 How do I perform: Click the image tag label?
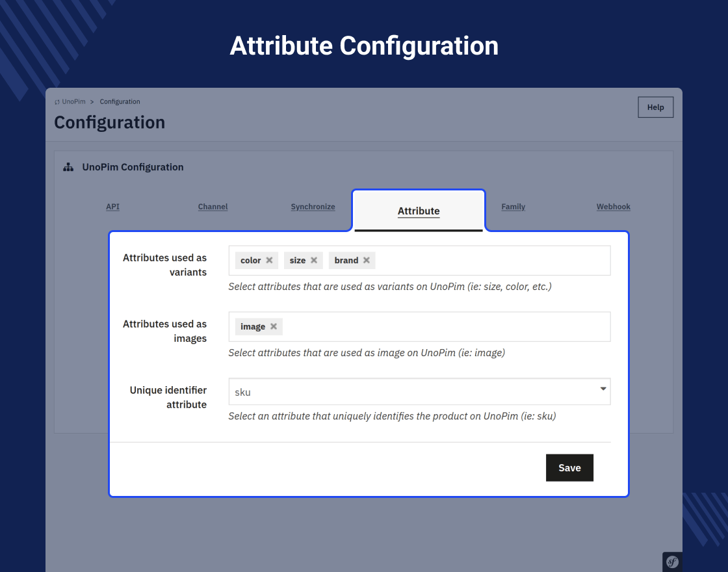[x=253, y=327]
